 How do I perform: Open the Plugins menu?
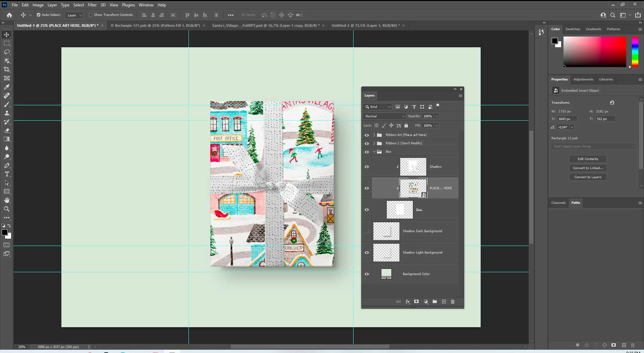128,5
